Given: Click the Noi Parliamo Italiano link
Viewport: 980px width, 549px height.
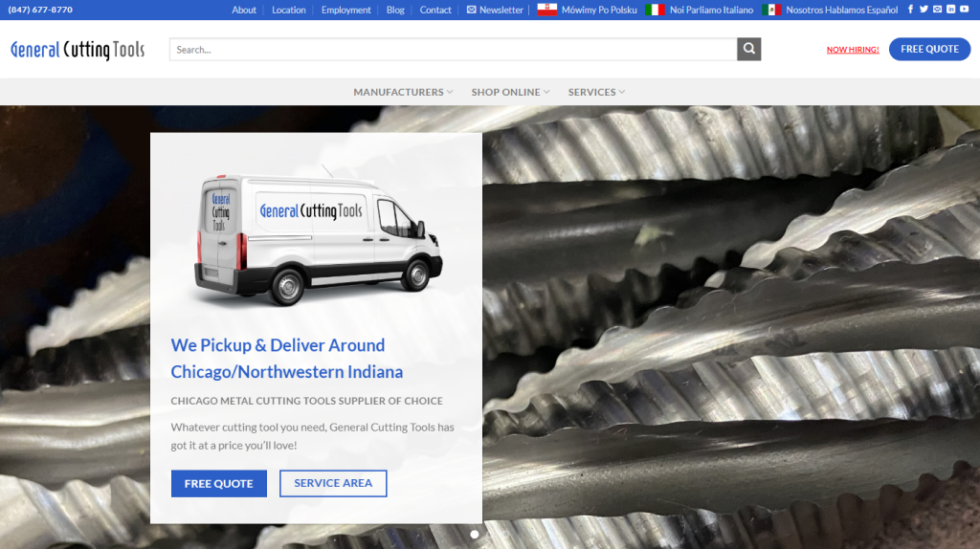Looking at the screenshot, I should pos(711,10).
